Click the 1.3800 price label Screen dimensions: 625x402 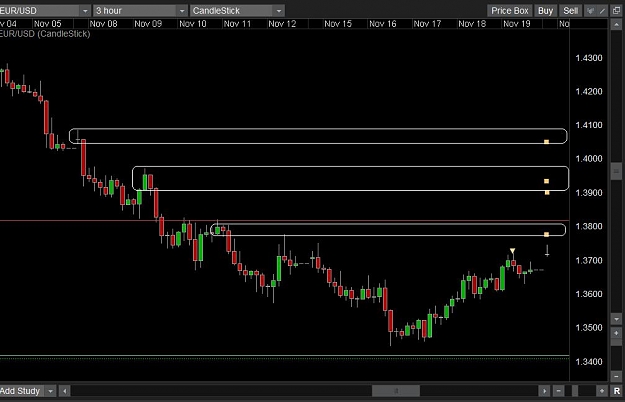[x=589, y=226]
